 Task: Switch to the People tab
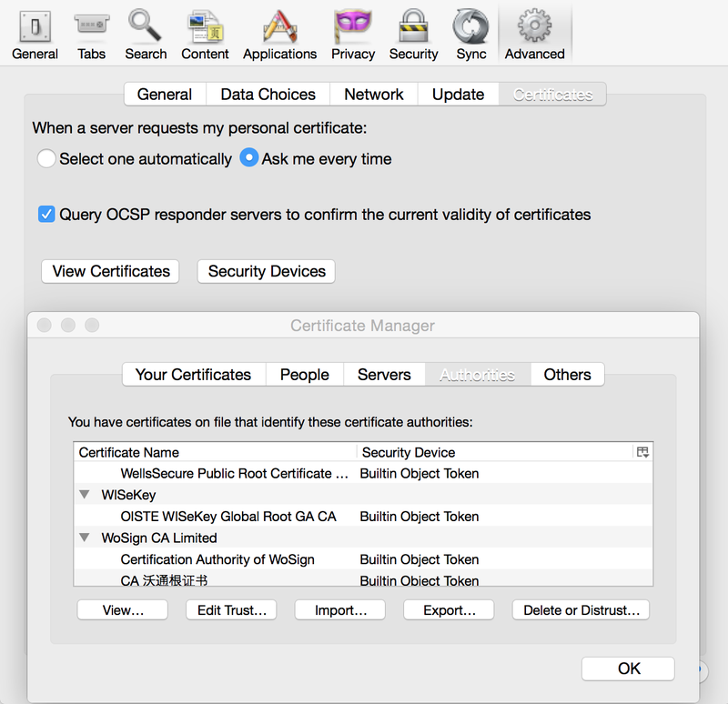(x=305, y=375)
